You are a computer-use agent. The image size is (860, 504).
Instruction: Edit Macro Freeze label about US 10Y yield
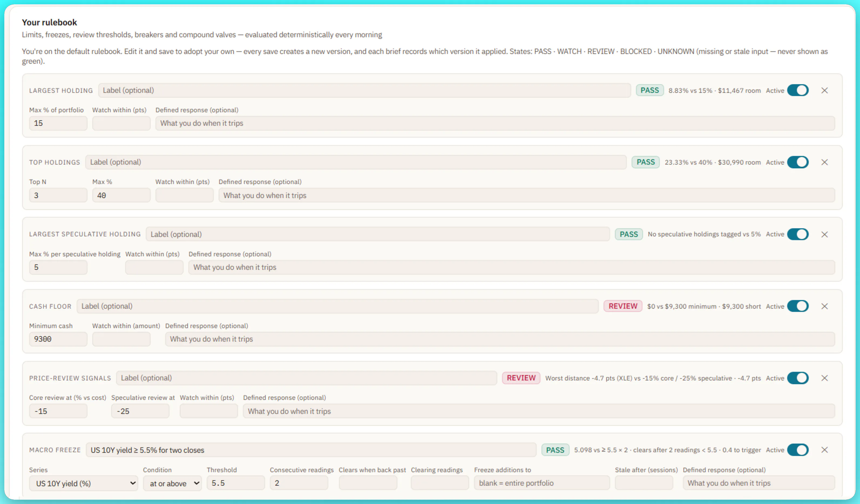tap(311, 450)
